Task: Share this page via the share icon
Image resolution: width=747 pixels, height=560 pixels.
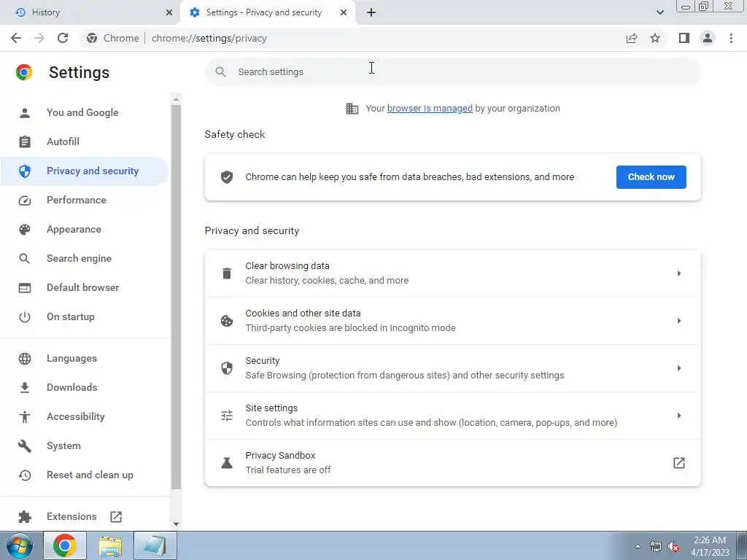Action: click(x=632, y=38)
